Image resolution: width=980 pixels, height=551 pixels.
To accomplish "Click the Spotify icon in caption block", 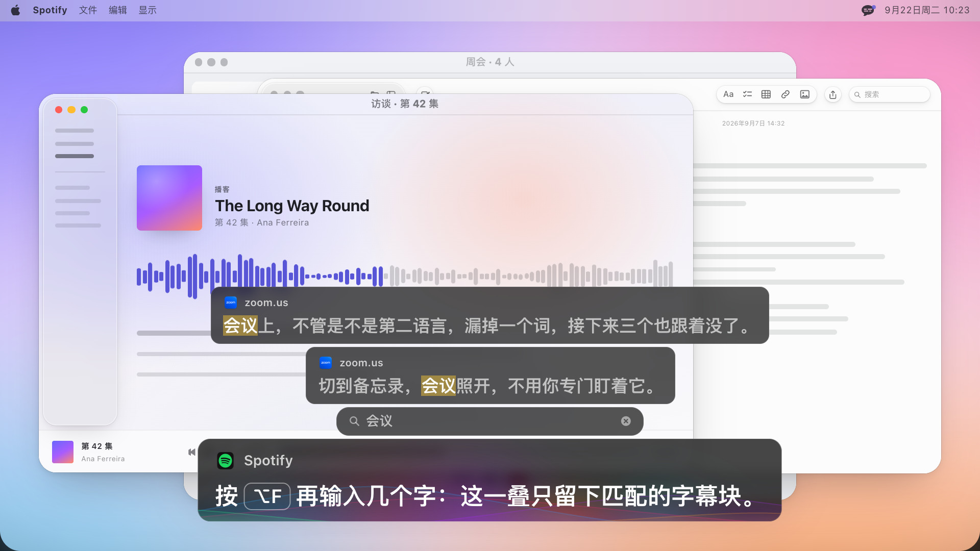I will coord(225,461).
